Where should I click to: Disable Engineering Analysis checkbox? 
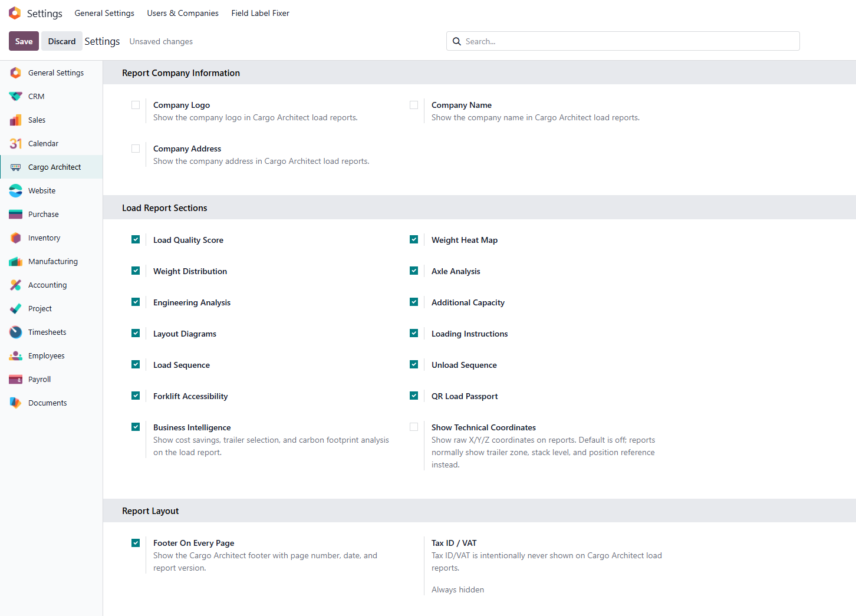pyautogui.click(x=136, y=302)
